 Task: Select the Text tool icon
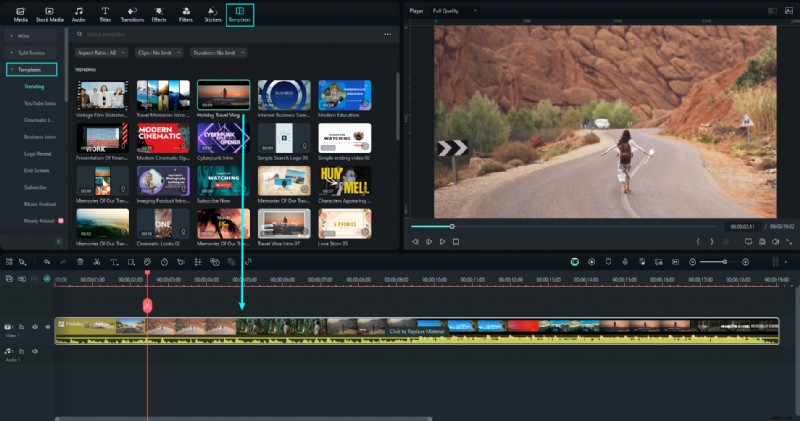(x=114, y=262)
